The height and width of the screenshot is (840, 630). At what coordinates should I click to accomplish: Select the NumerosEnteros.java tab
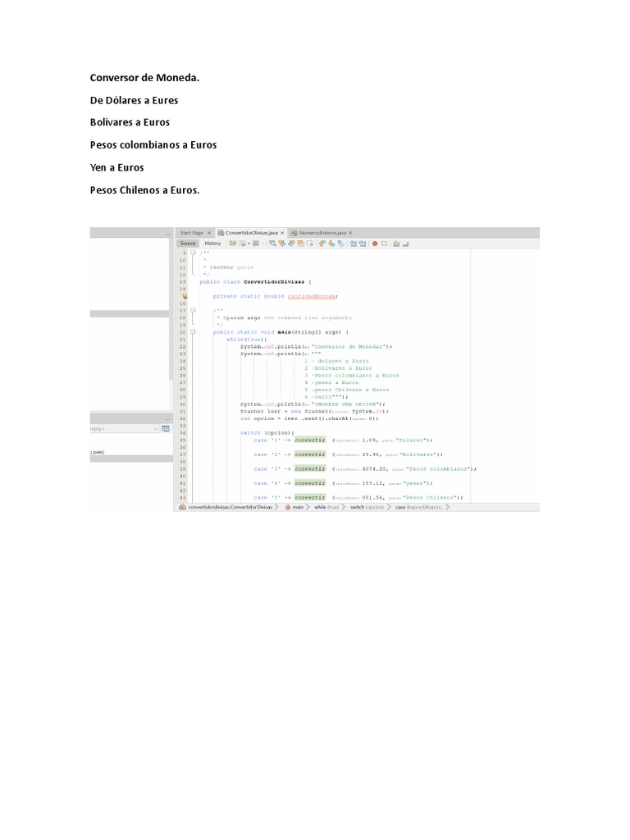(x=322, y=233)
